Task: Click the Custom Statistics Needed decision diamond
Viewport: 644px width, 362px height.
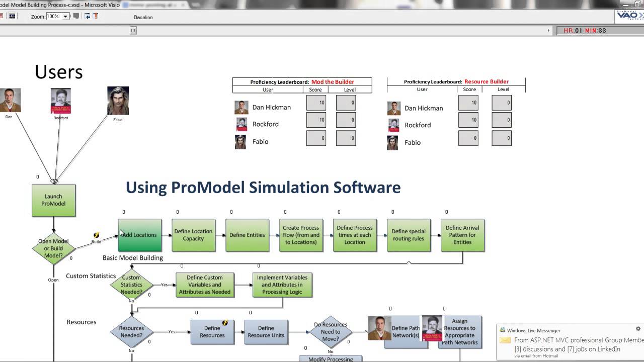Action: point(131,285)
